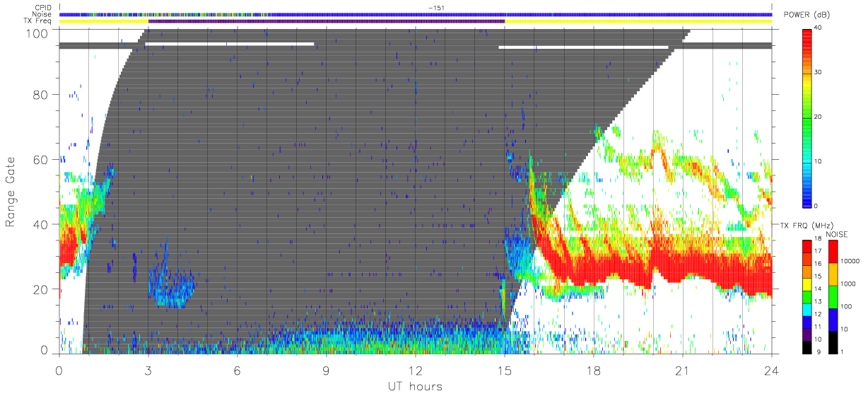Click the 10000 tick on NOISE legend

click(849, 262)
